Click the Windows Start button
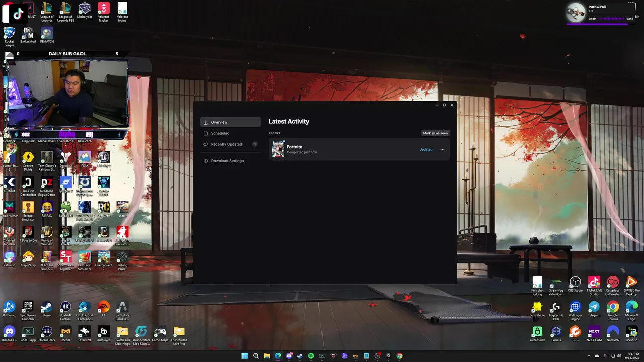Screen dimensions: 644x362 [245, 356]
